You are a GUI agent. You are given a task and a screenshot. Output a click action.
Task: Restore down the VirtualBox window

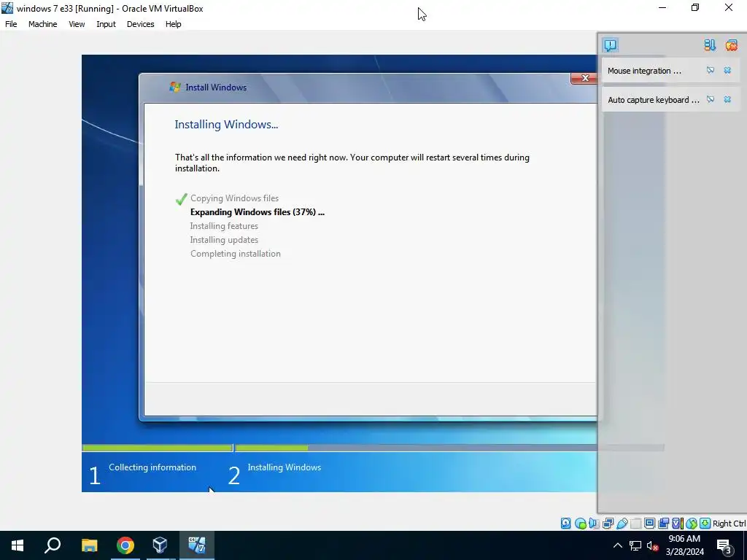pyautogui.click(x=695, y=7)
